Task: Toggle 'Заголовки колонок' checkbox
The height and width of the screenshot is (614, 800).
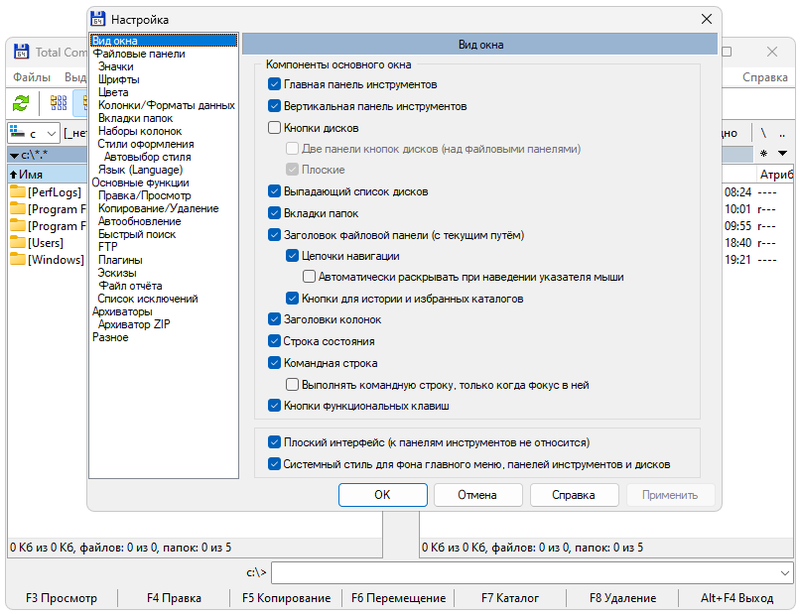Action: point(274,320)
